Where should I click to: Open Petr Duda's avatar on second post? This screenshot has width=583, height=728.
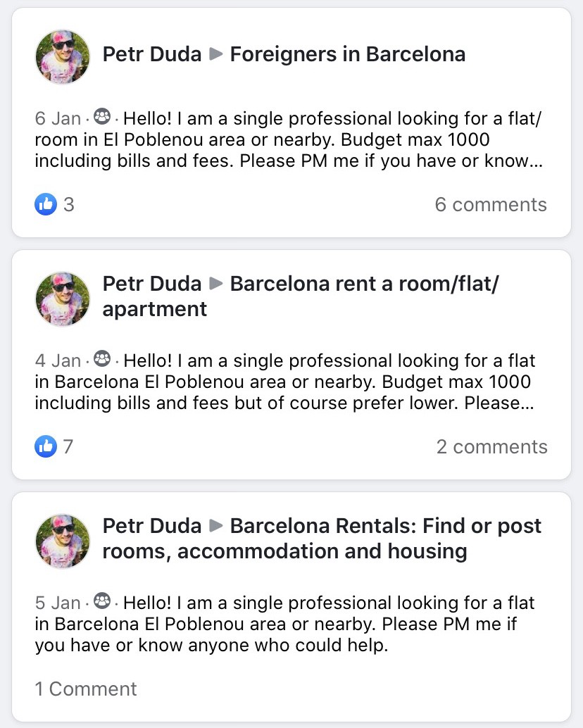(63, 299)
